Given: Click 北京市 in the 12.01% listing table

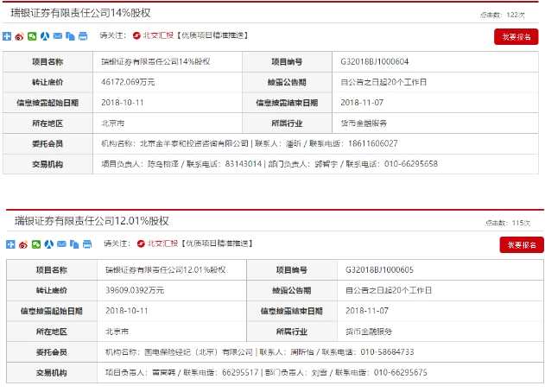Looking at the screenshot, I should 117,332.
